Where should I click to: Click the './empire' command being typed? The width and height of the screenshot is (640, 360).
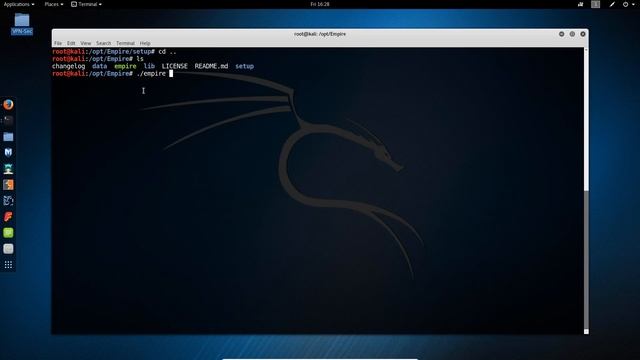[x=151, y=73]
